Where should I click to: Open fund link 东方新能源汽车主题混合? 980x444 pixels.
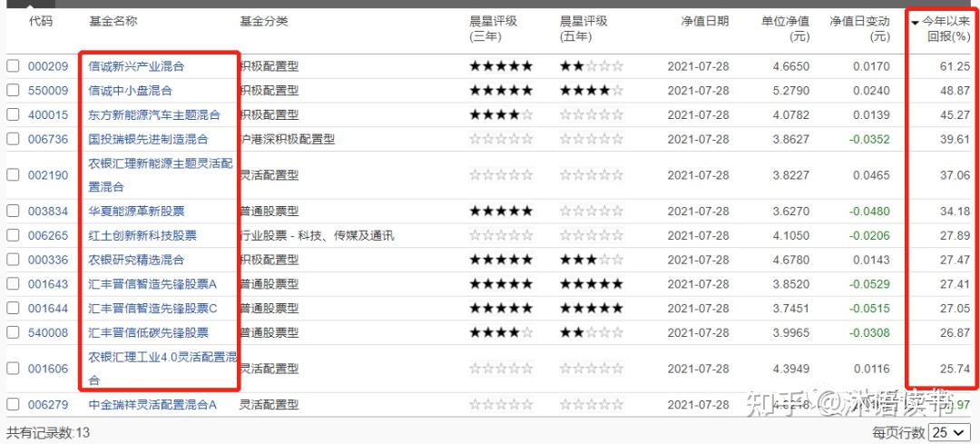pyautogui.click(x=154, y=115)
